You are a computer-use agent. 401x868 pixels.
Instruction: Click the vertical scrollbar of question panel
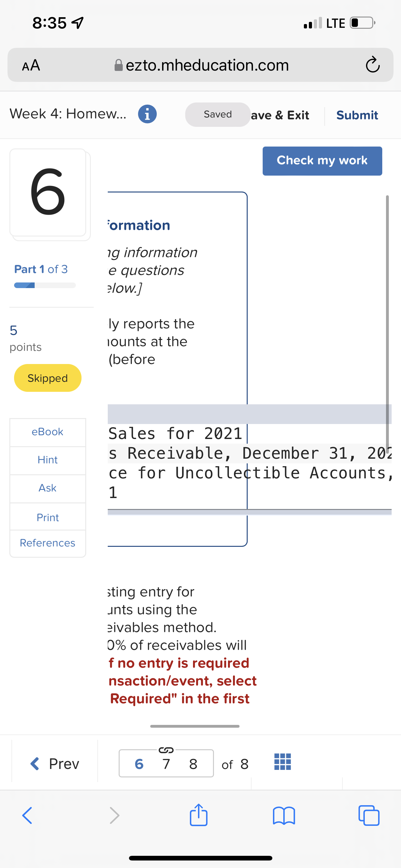387,323
